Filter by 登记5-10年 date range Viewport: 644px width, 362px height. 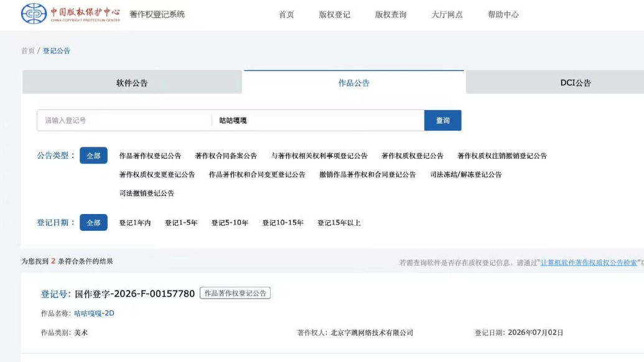[x=230, y=223]
